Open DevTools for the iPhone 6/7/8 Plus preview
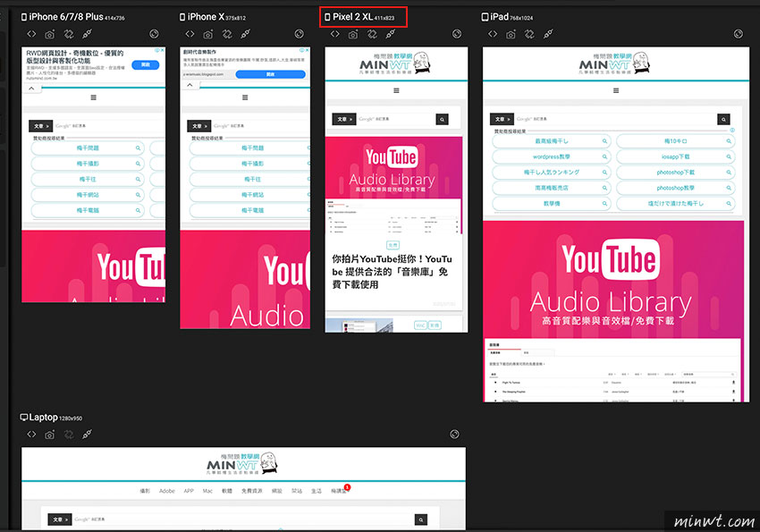Viewport: 760px width, 532px height. tap(31, 34)
